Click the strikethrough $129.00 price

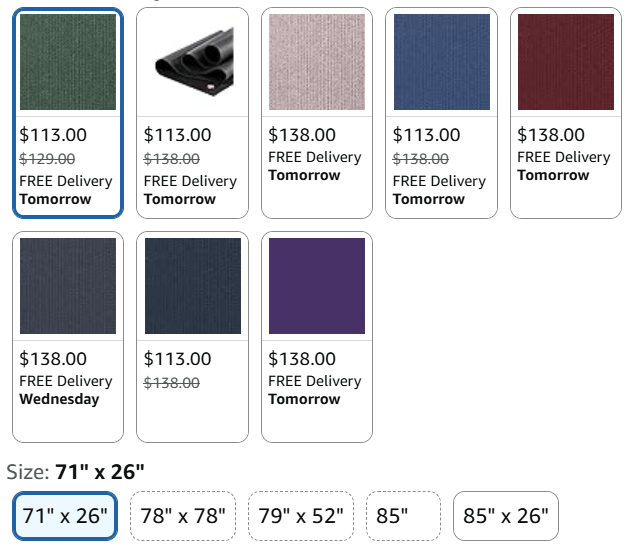point(47,158)
